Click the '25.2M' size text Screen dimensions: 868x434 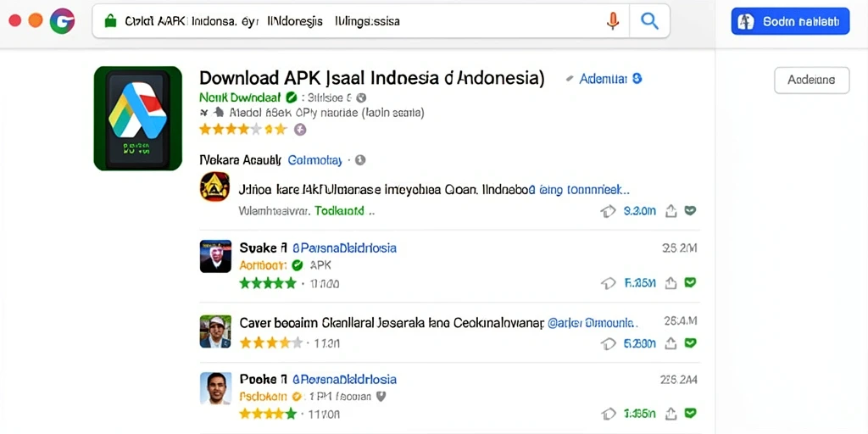[x=679, y=248]
